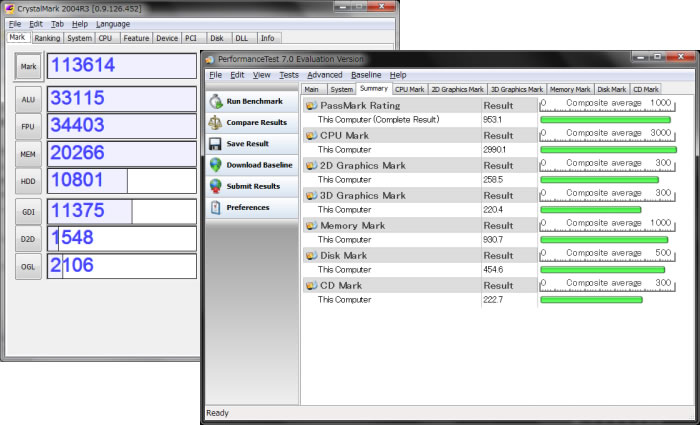The width and height of the screenshot is (700, 425).
Task: Run the OGL test in CrystalMark
Action: click(x=28, y=267)
